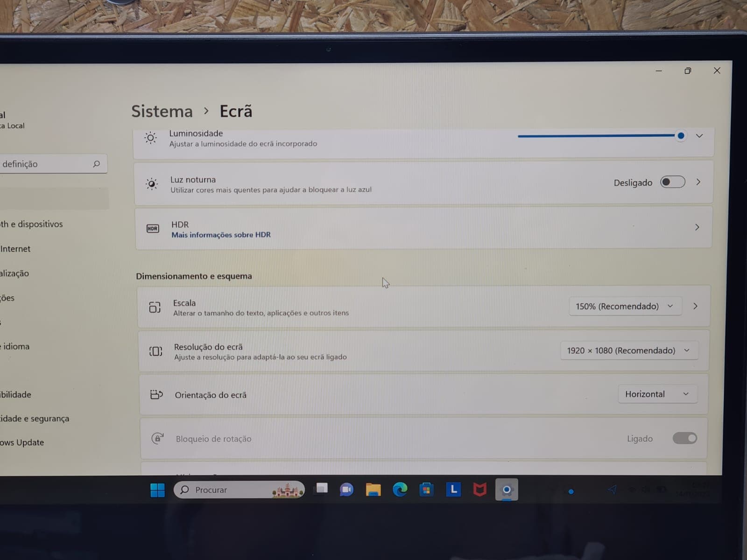This screenshot has width=747, height=560.
Task: Restore down the Settings window
Action: [688, 71]
